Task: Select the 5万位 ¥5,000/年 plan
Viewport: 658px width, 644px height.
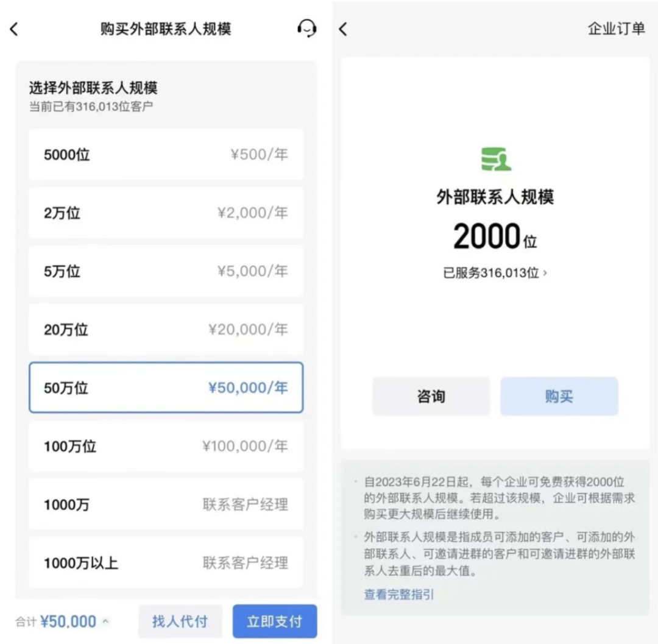Action: click(x=165, y=271)
